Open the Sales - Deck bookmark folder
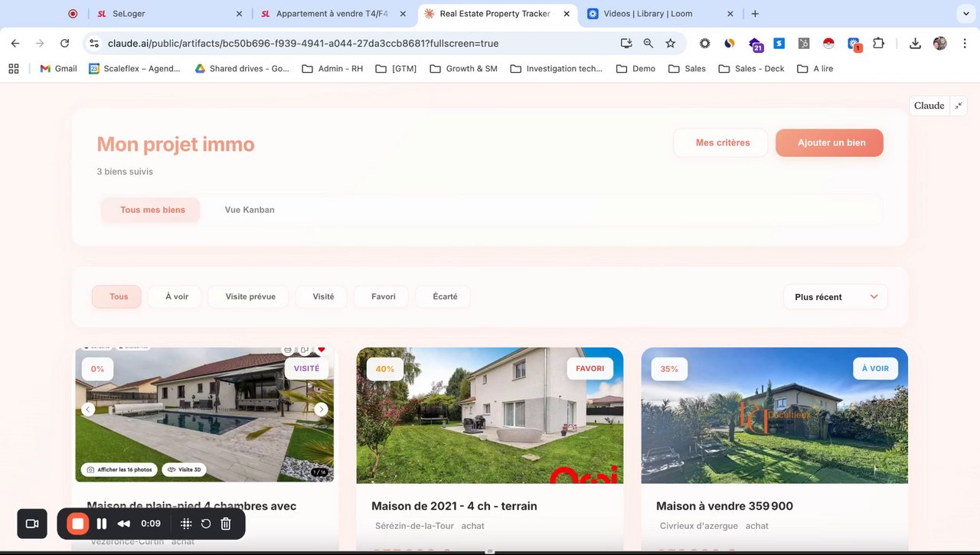This screenshot has height=555, width=980. pos(751,69)
